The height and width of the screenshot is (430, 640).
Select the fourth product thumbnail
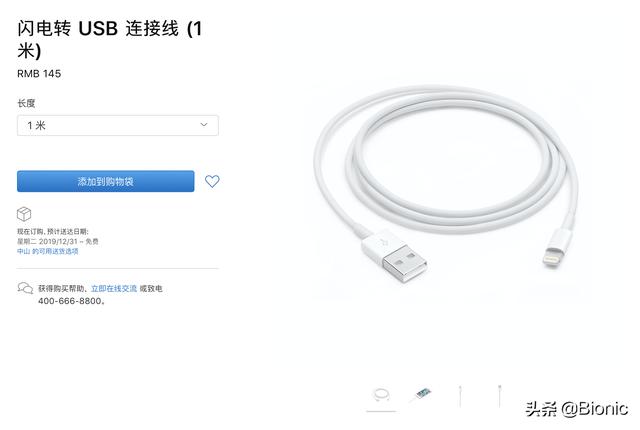[x=499, y=395]
